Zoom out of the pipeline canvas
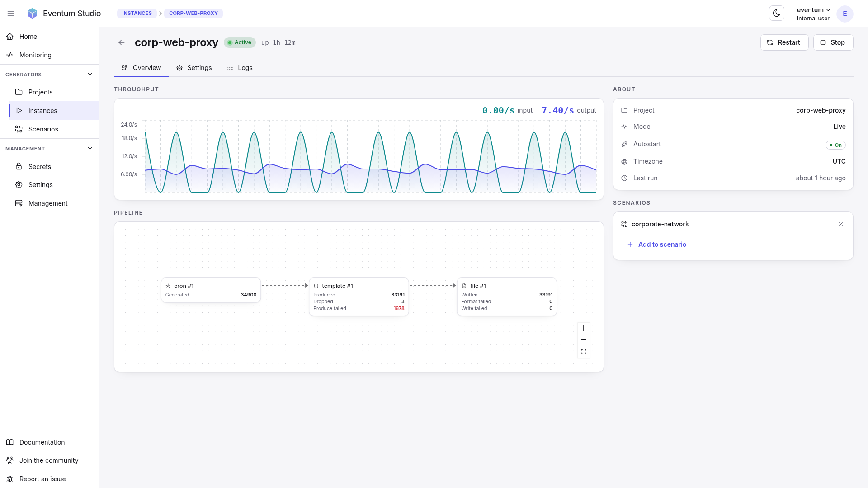The height and width of the screenshot is (488, 868). coord(584,340)
